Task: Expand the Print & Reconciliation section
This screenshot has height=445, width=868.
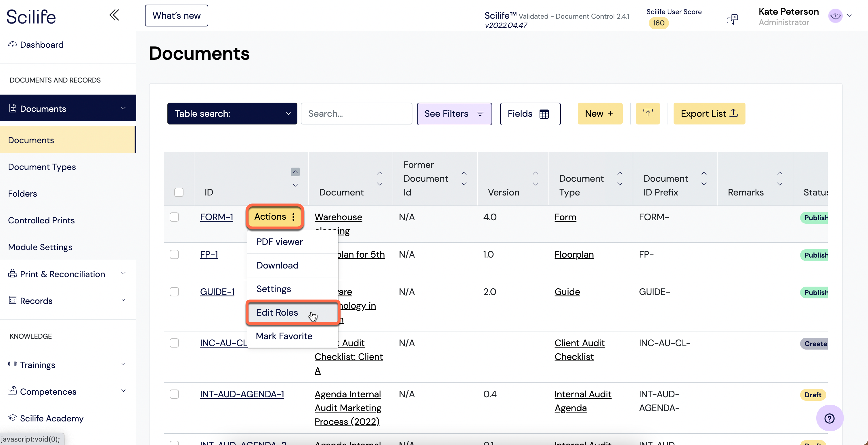Action: click(123, 273)
